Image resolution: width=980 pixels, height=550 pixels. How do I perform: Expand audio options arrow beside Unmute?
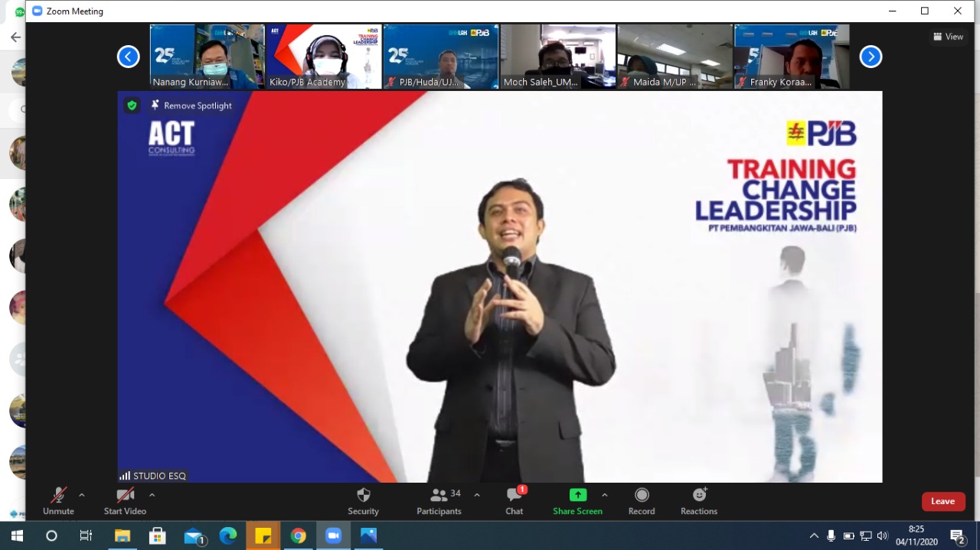[82, 495]
